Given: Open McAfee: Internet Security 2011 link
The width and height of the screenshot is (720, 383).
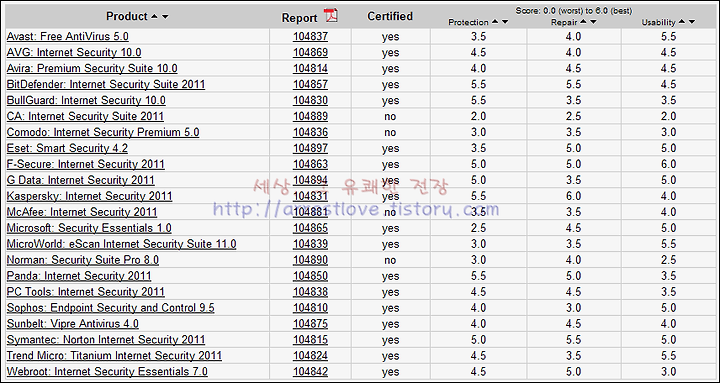Looking at the screenshot, I should click(82, 212).
